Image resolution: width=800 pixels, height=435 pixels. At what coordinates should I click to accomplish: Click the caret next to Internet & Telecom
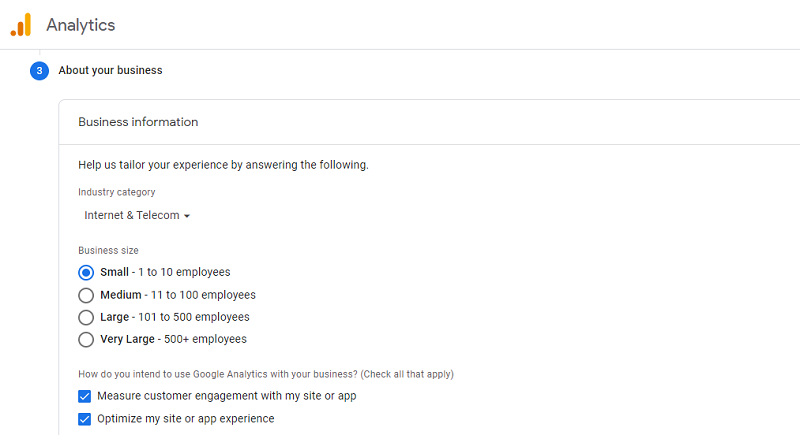(x=187, y=216)
